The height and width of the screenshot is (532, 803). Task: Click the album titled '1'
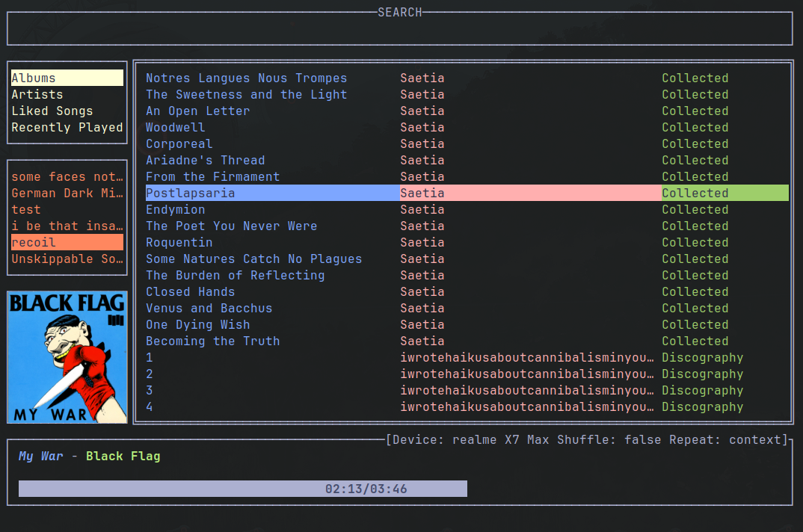coord(150,358)
